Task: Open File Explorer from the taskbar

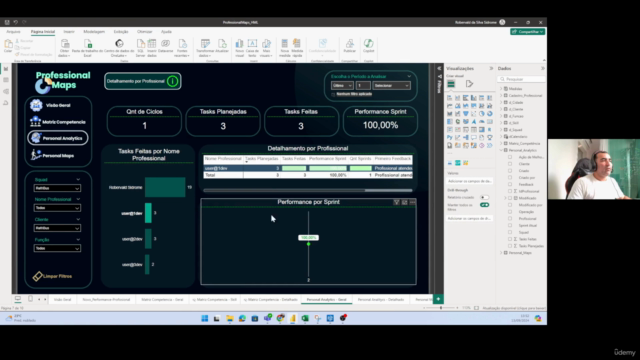Action: [x=230, y=318]
